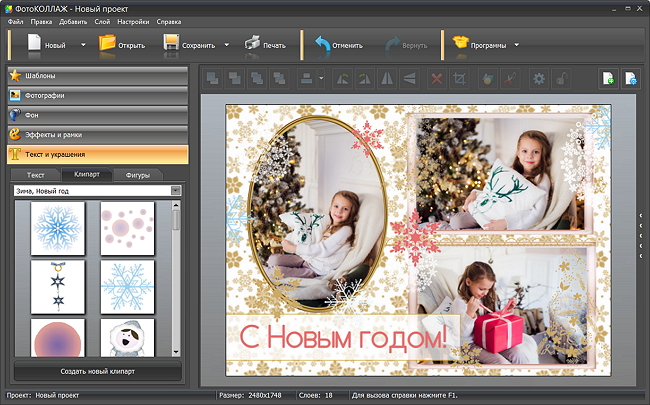Click the bring to front layer icon

(213, 78)
